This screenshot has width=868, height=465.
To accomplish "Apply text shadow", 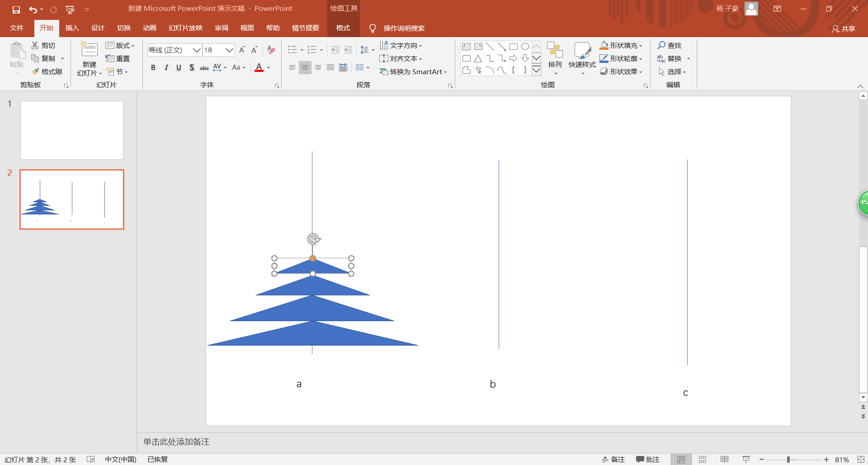I will [x=192, y=67].
